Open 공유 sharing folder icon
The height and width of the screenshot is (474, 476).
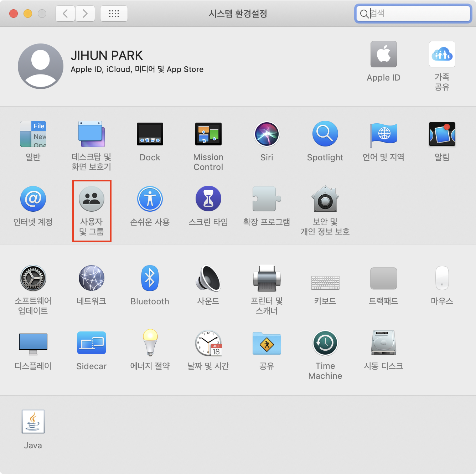267,344
